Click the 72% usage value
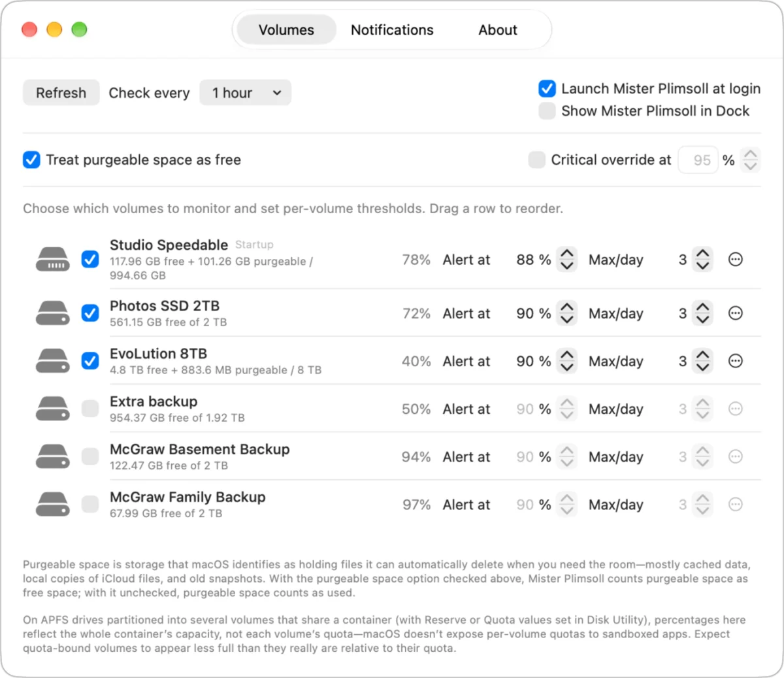784x678 pixels. click(x=416, y=313)
